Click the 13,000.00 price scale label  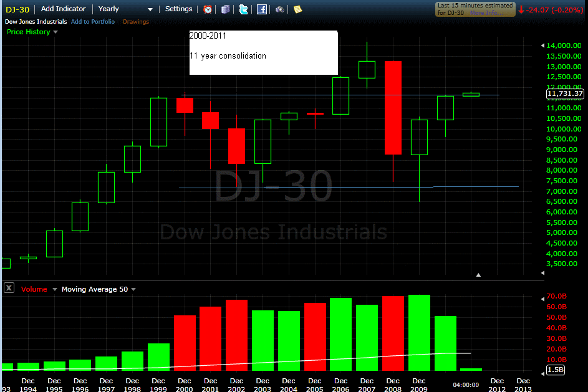[564, 67]
